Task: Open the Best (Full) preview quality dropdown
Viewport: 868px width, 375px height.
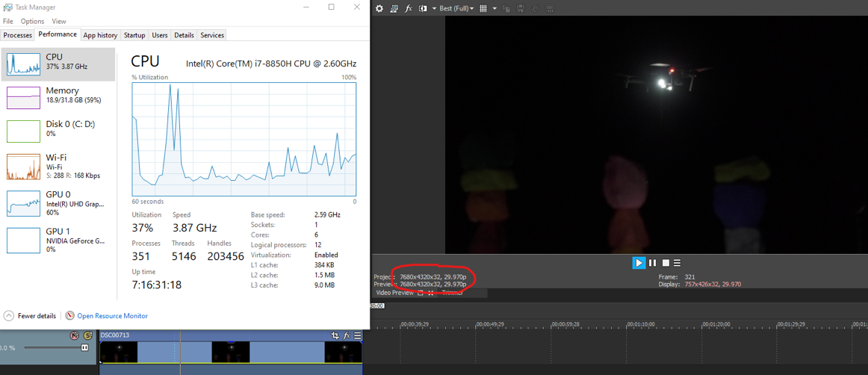Action: (x=456, y=8)
